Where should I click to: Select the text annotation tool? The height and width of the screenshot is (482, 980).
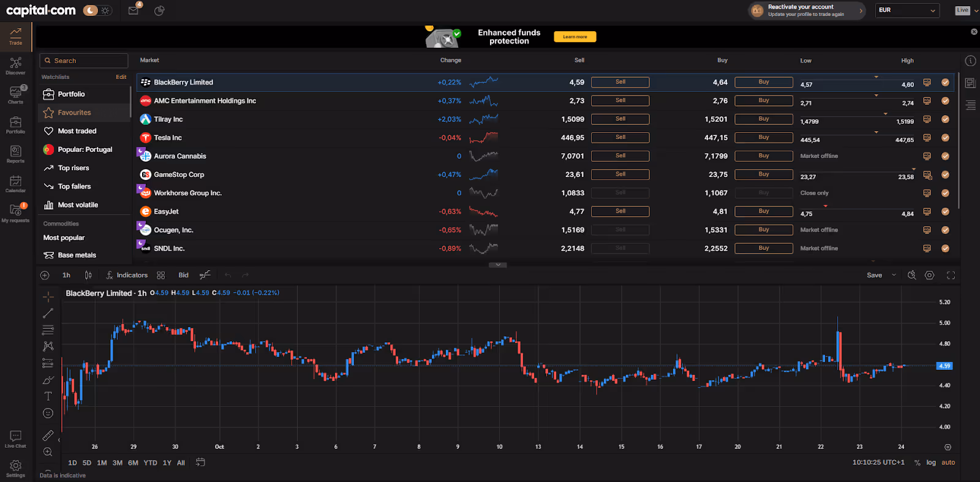(x=48, y=396)
